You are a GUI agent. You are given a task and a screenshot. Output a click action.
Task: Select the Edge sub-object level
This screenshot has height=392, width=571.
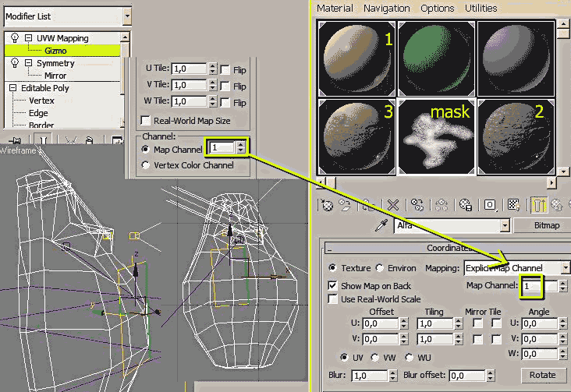(38, 113)
